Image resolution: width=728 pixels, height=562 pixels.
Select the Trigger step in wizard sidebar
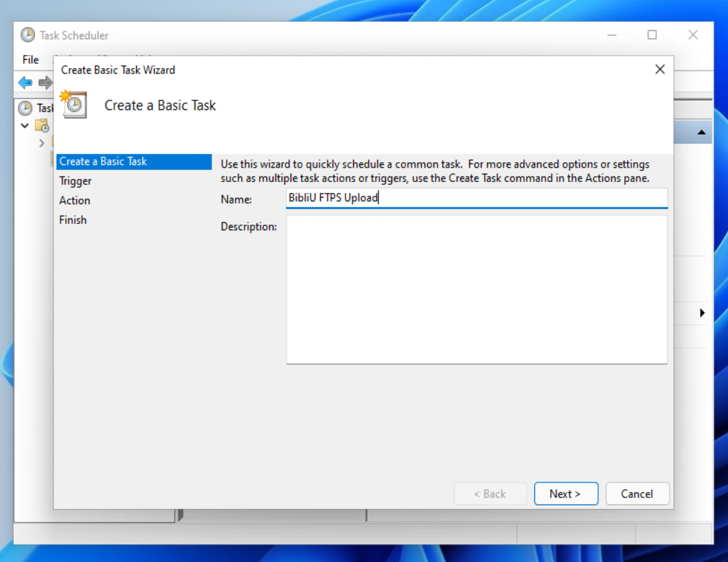pos(76,181)
